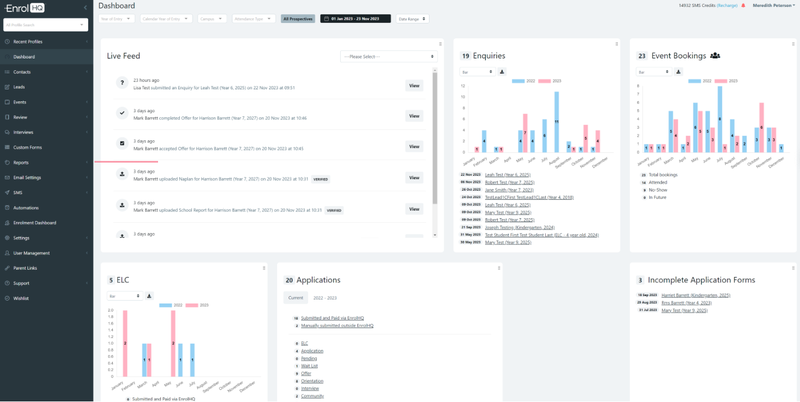Open the Enquiries widget options menu
Image resolution: width=800 pixels, height=402 pixels.
click(x=618, y=44)
